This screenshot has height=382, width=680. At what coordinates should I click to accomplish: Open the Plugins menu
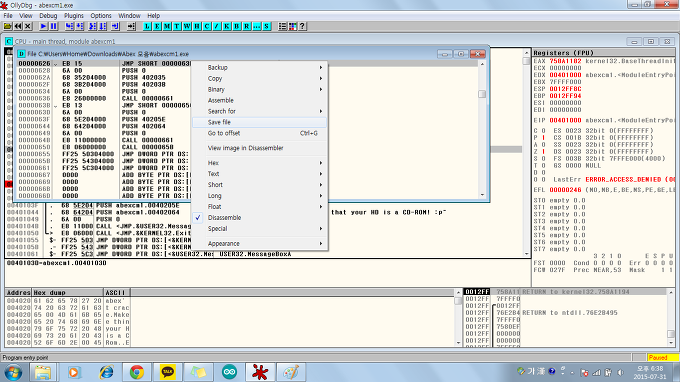click(74, 16)
